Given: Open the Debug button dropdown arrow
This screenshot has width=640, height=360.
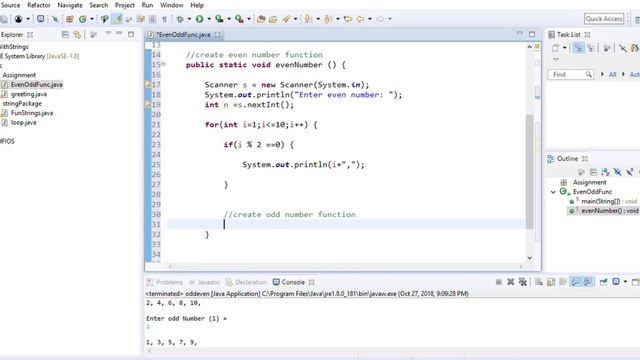Looking at the screenshot, I should point(189,19).
